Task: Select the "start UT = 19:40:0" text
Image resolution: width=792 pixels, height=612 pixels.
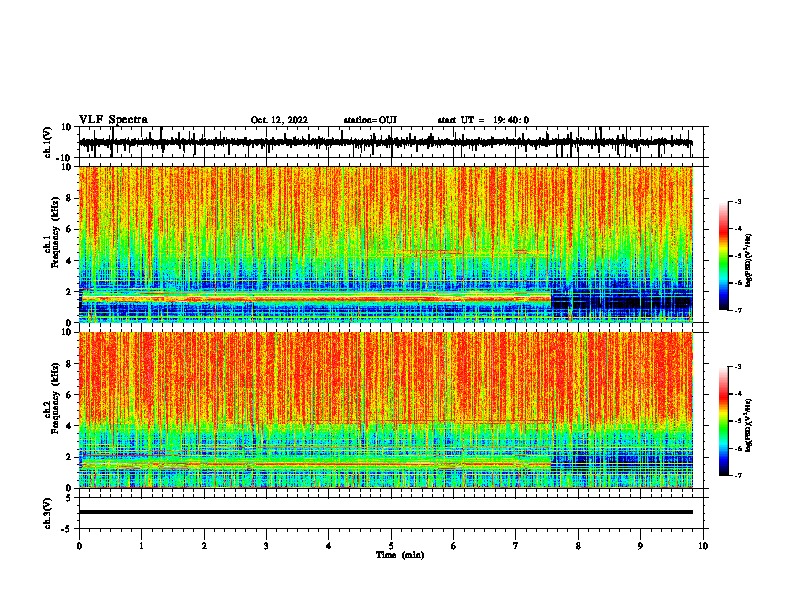Action: pyautogui.click(x=483, y=120)
